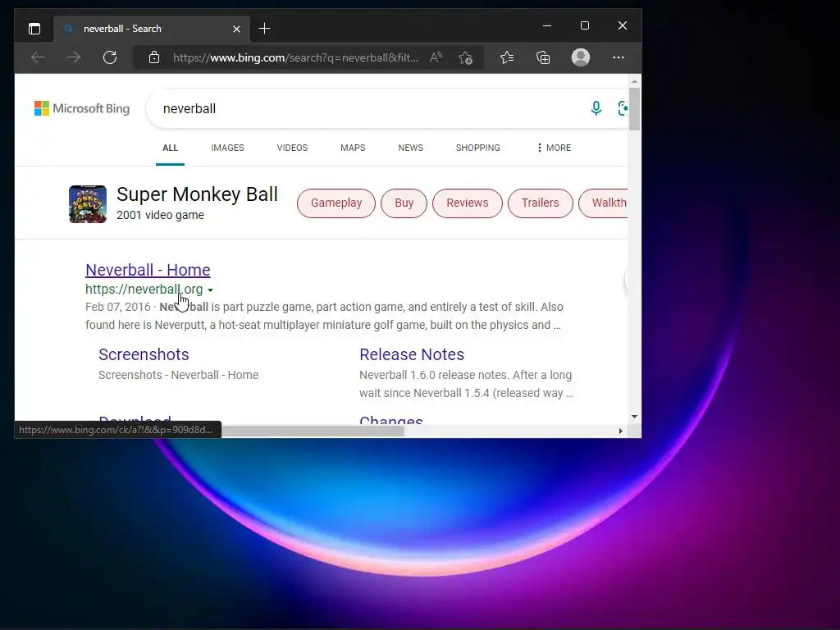Minimize the Edge browser window
The image size is (840, 630).
click(547, 25)
